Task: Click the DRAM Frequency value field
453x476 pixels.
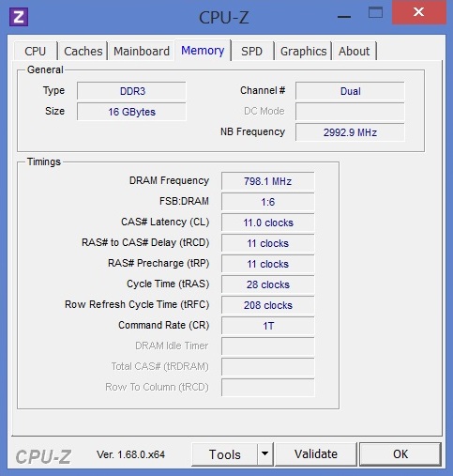Action: [268, 181]
